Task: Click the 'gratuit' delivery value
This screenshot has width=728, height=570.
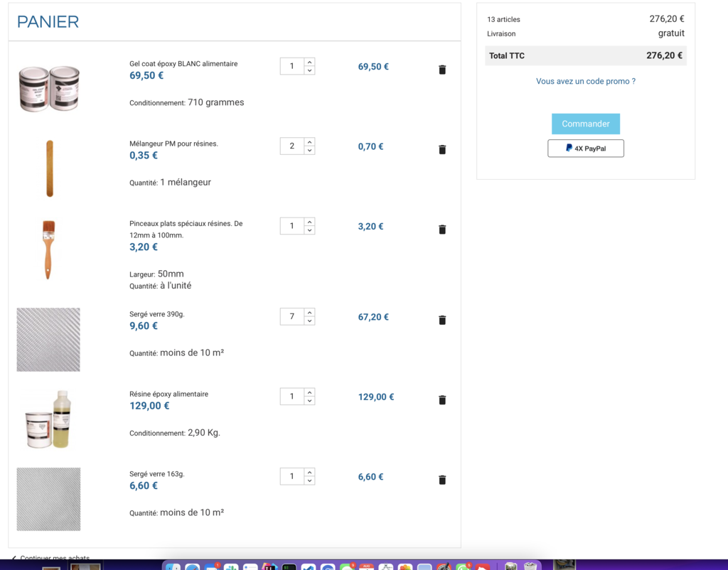Action: [671, 33]
